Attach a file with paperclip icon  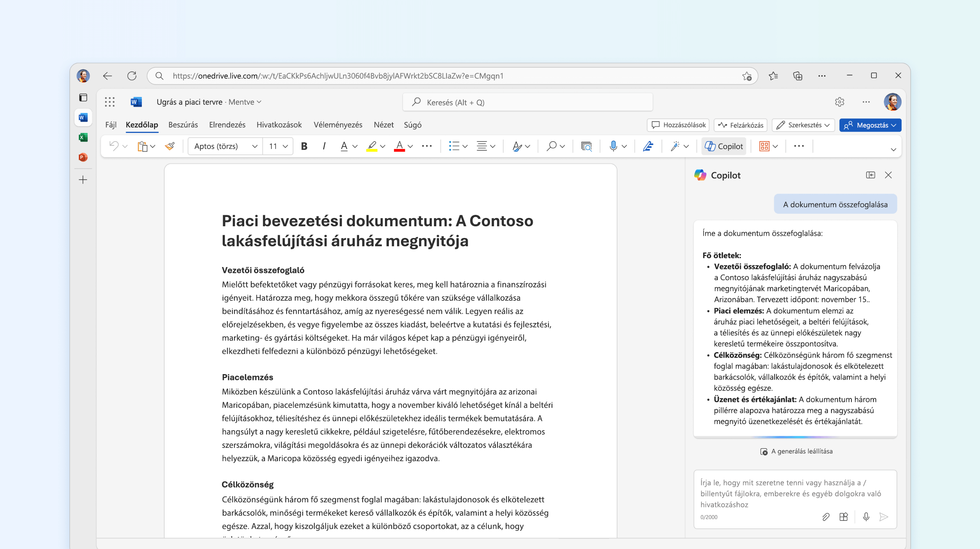(826, 517)
